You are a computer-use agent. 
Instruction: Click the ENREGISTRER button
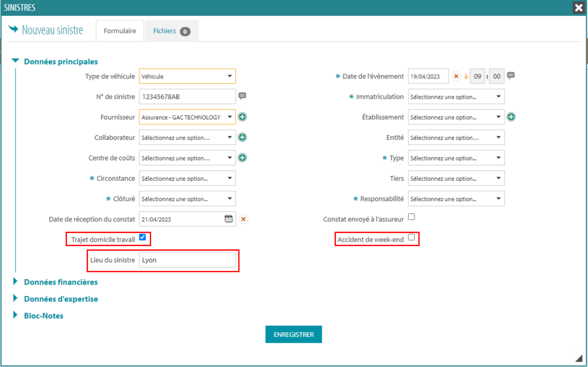click(294, 334)
